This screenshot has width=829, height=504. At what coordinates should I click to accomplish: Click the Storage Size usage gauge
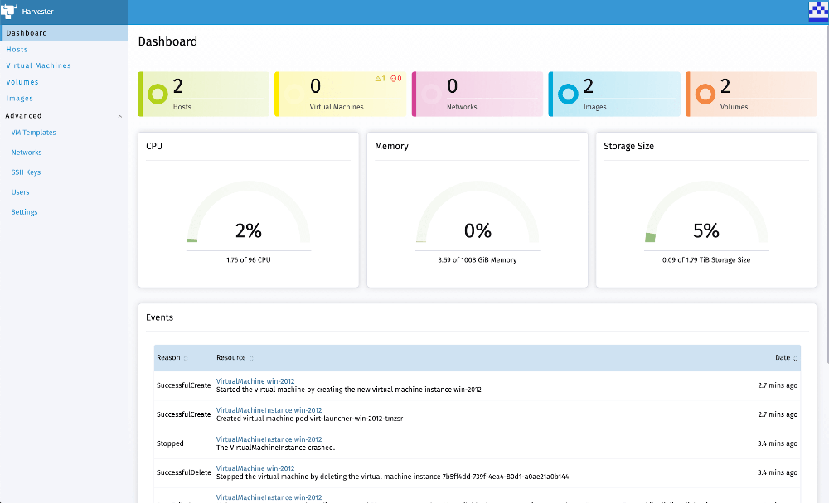pos(706,220)
